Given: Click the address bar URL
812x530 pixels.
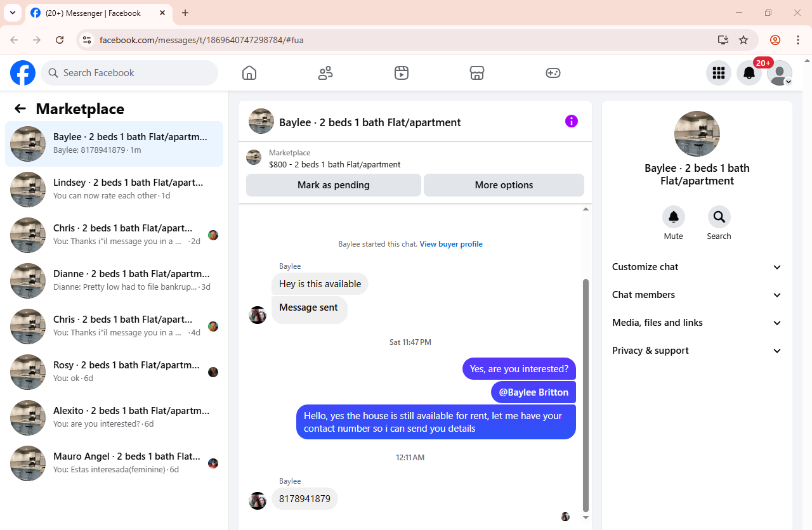Looking at the screenshot, I should tap(202, 40).
